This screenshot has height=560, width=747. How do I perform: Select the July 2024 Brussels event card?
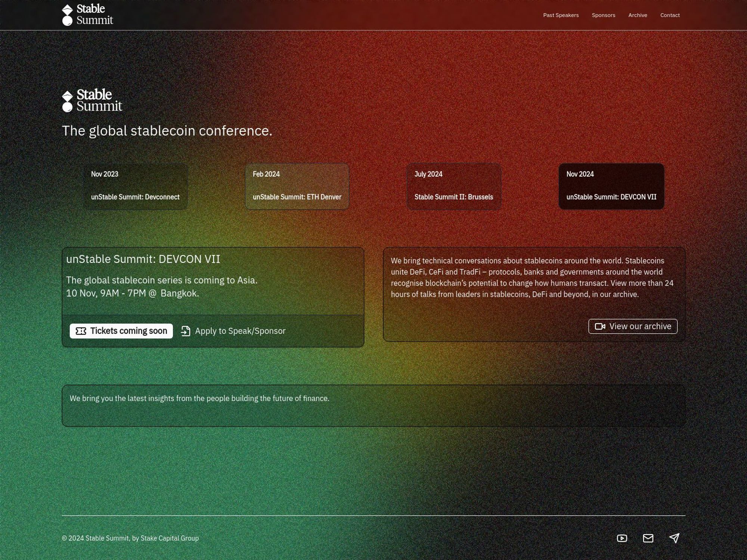(x=453, y=186)
